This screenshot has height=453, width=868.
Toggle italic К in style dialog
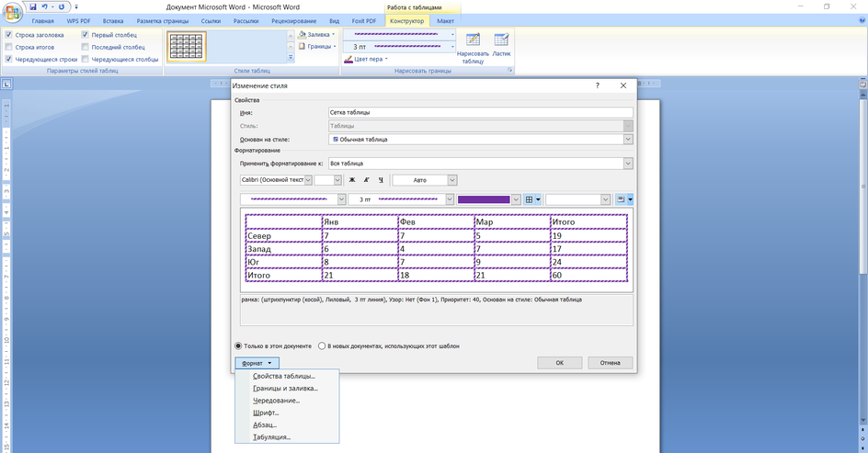pos(367,180)
